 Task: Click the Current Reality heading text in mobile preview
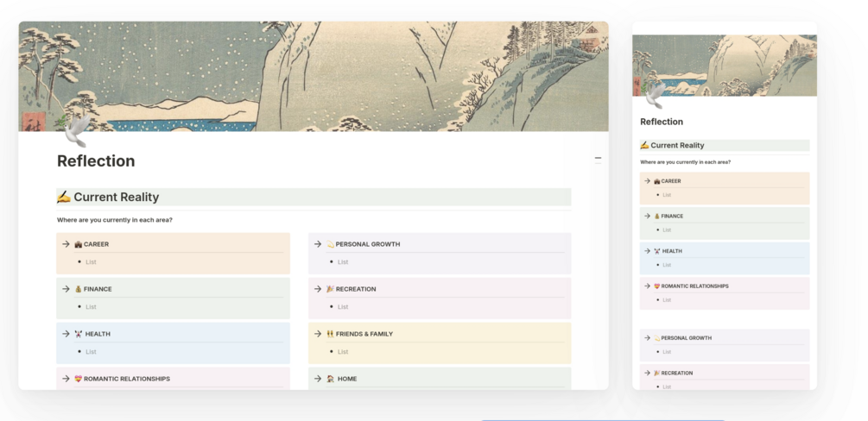pyautogui.click(x=677, y=146)
